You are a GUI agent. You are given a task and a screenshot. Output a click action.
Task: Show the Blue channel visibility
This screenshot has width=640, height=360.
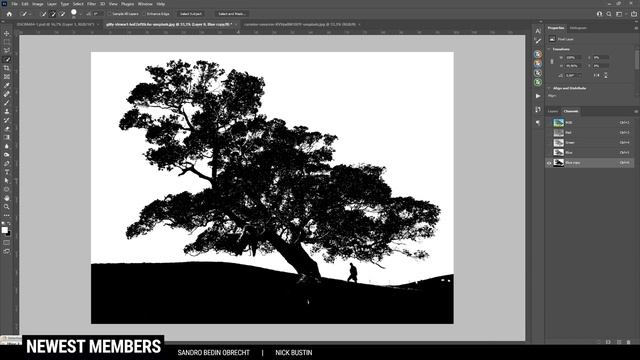pos(549,153)
